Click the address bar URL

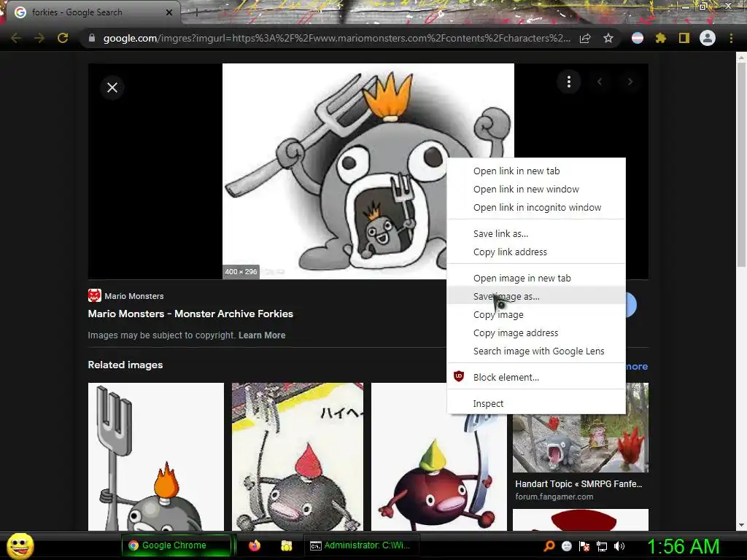(x=336, y=38)
